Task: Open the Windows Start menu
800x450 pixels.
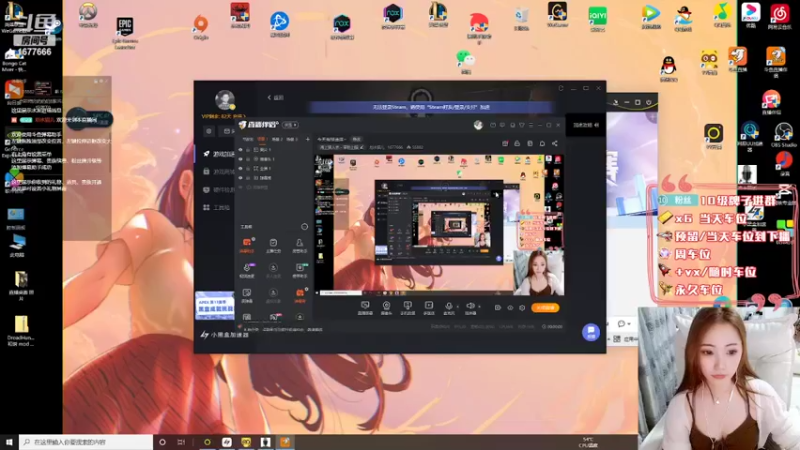Action: point(9,442)
